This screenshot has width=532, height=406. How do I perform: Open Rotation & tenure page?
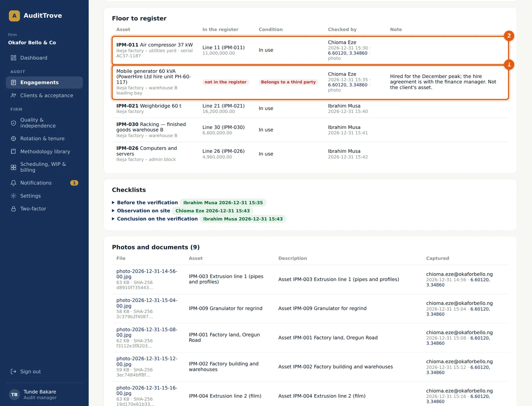pos(44,139)
